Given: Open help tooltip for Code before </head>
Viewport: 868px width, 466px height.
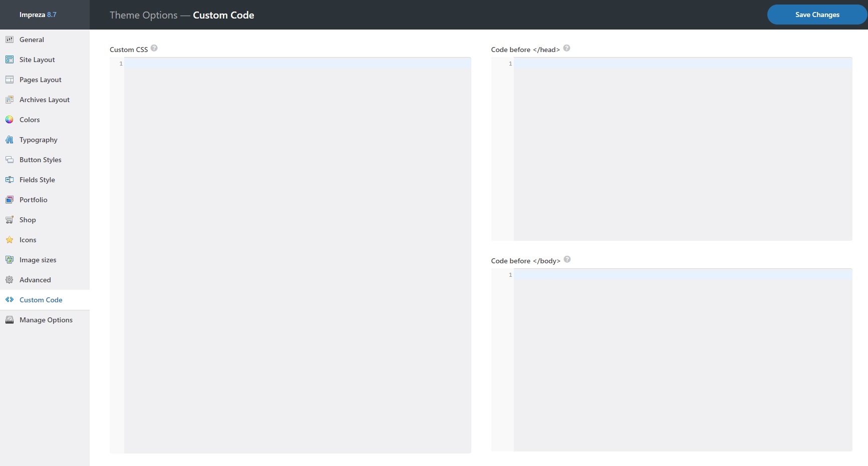Looking at the screenshot, I should pos(566,48).
